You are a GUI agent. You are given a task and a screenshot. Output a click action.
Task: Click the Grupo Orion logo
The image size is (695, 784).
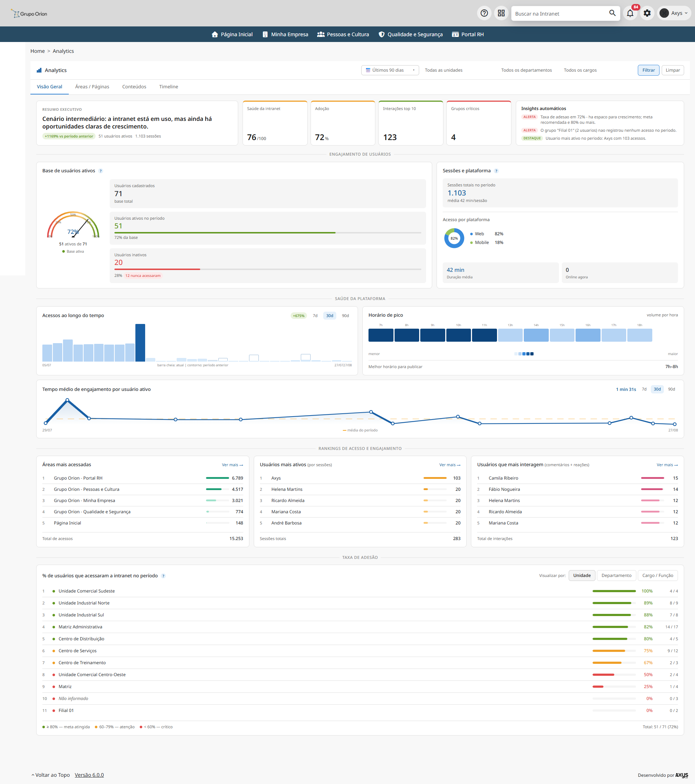click(x=29, y=14)
